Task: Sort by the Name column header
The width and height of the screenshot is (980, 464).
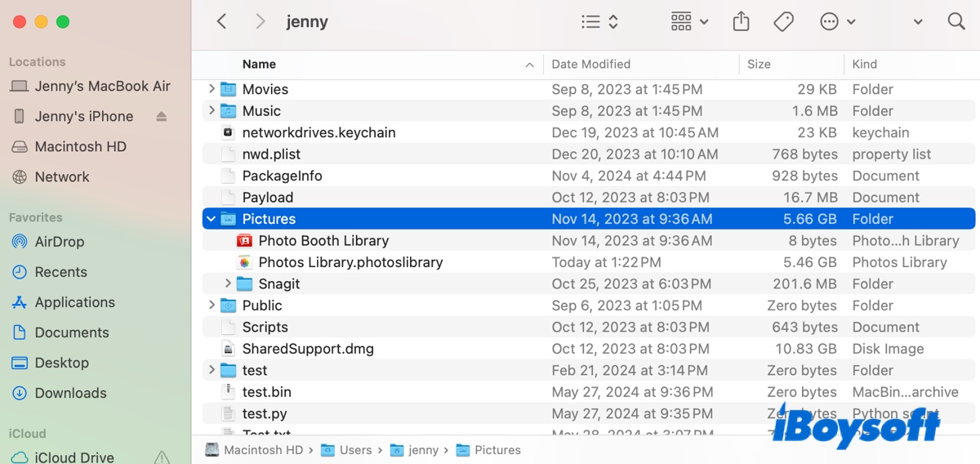Action: (259, 64)
